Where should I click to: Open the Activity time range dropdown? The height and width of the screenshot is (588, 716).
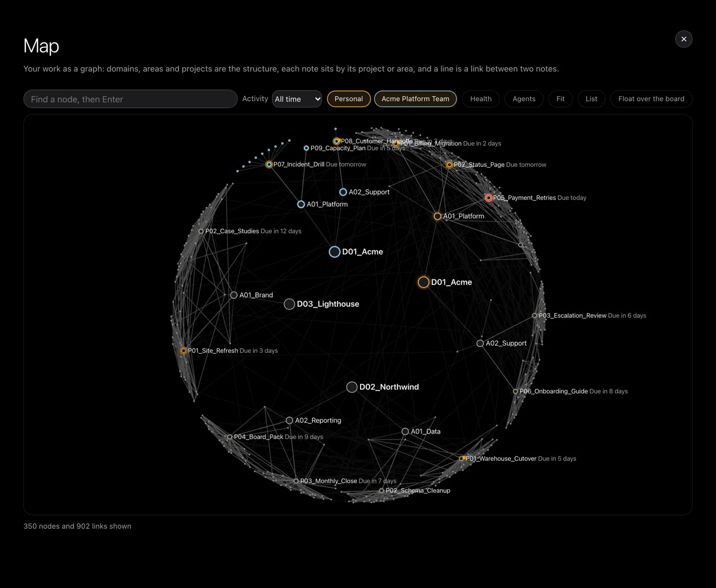click(297, 99)
